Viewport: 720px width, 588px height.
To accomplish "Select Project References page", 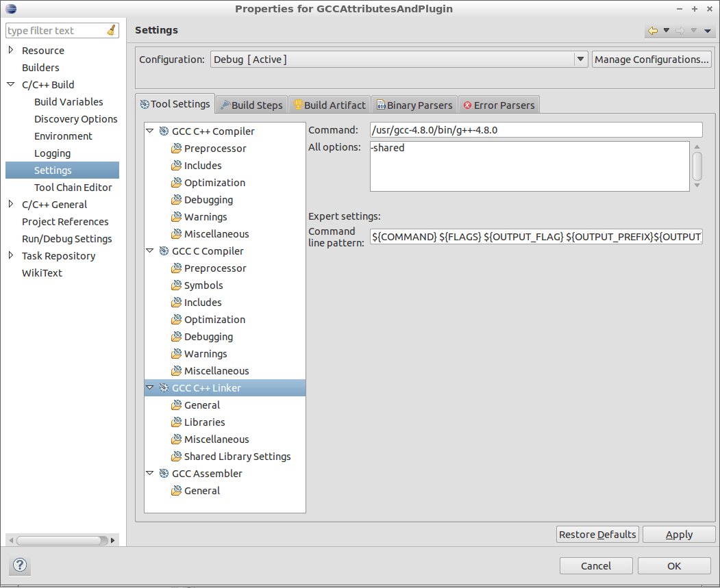I will pos(65,222).
